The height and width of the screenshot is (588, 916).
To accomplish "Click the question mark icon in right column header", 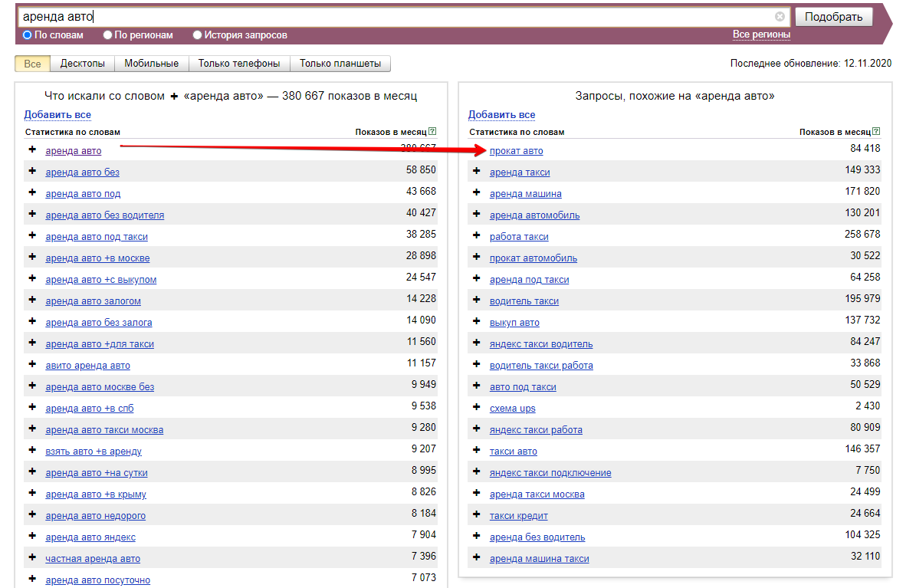I will tap(877, 131).
